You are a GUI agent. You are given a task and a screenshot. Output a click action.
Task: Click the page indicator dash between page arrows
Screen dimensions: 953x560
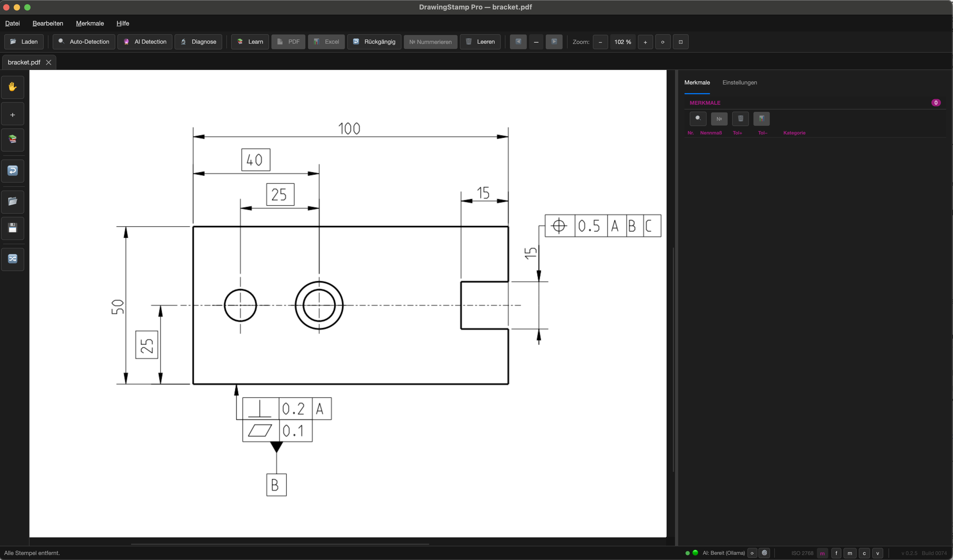tap(536, 42)
